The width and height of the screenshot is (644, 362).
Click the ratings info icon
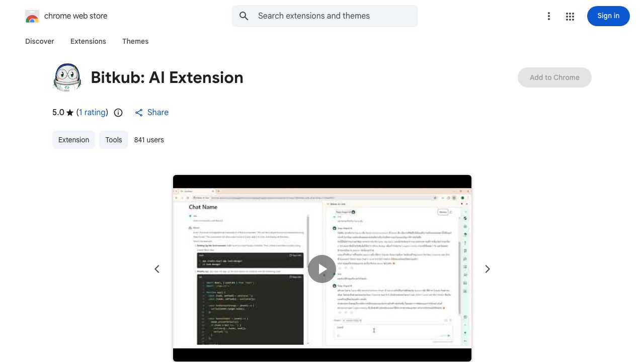point(118,113)
